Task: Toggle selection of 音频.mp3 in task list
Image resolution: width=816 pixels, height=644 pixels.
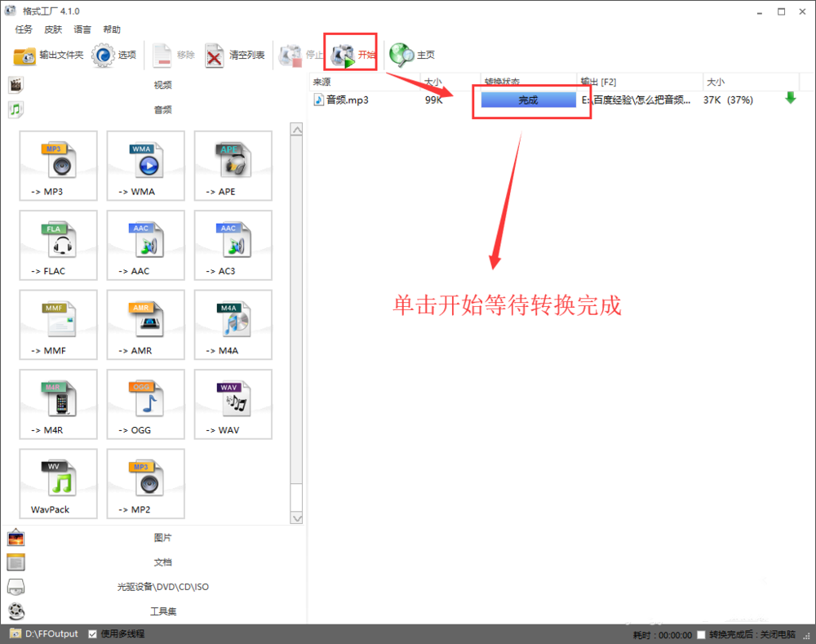Action: coord(346,100)
